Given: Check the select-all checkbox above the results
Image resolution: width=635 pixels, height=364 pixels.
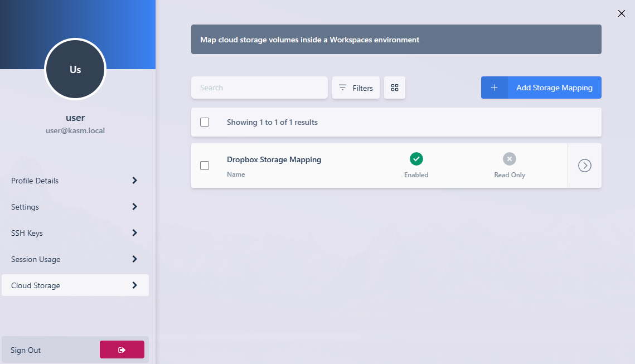Looking at the screenshot, I should point(205,122).
